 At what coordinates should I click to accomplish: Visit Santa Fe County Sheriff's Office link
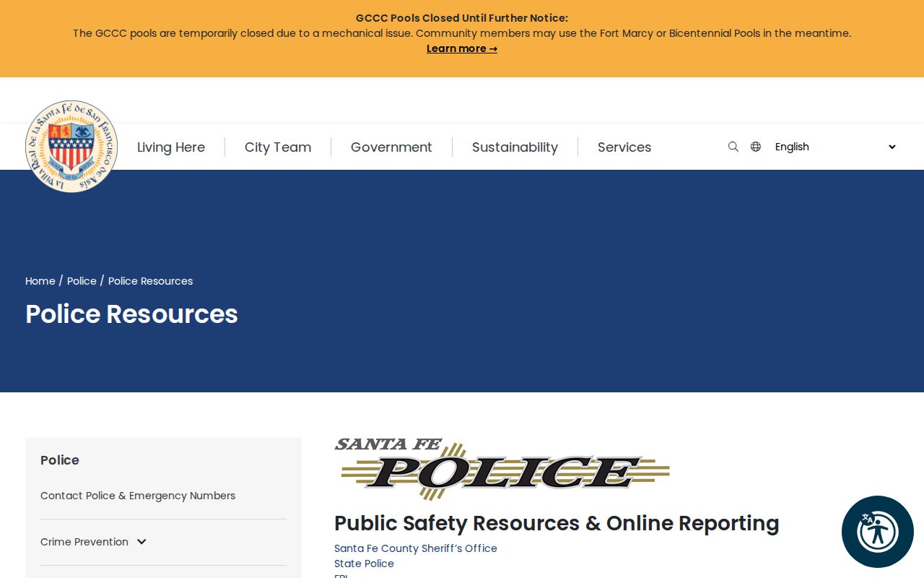pyautogui.click(x=416, y=548)
